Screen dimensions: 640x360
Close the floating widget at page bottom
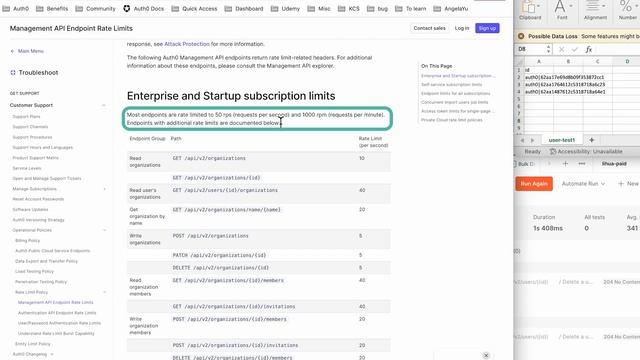point(486,356)
